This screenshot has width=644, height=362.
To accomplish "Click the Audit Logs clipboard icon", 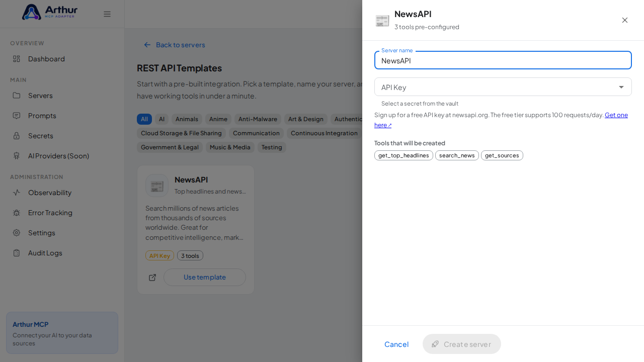I will (17, 253).
